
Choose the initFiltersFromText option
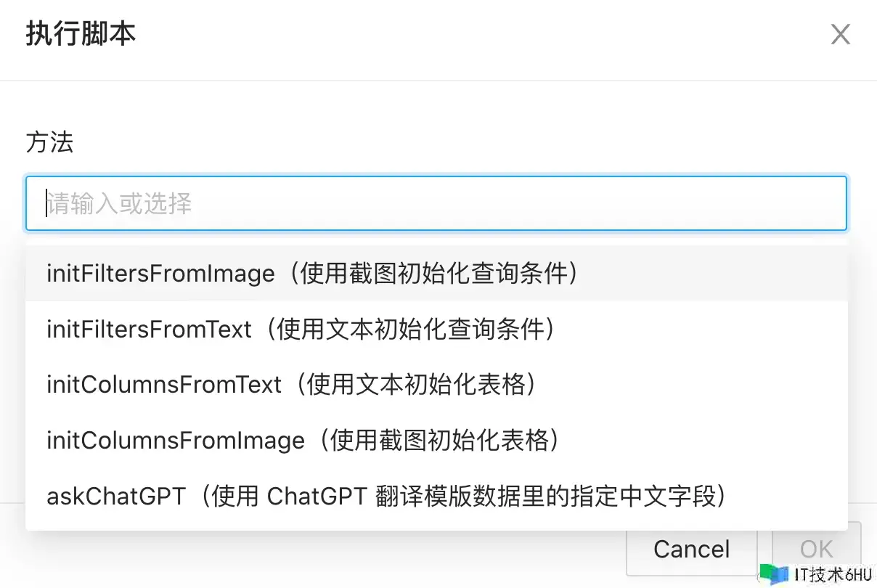436,330
